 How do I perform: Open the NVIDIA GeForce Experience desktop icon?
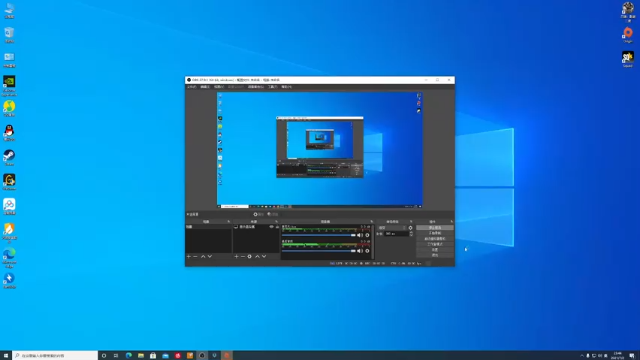(x=9, y=86)
